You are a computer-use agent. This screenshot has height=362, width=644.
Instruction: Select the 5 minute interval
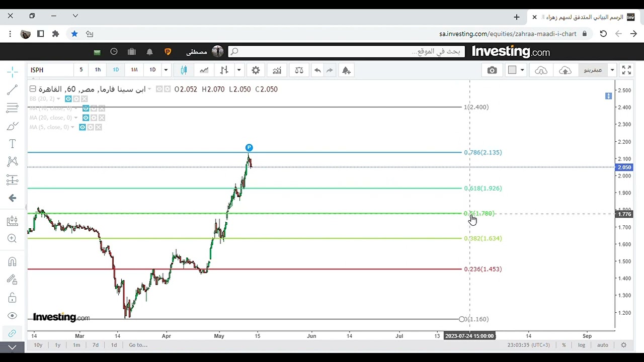point(81,70)
